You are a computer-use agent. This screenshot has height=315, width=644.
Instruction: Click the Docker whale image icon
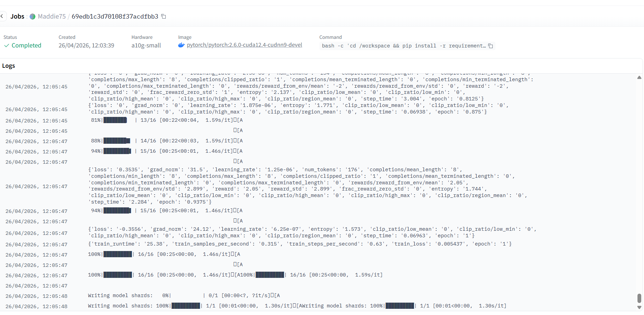(x=182, y=45)
